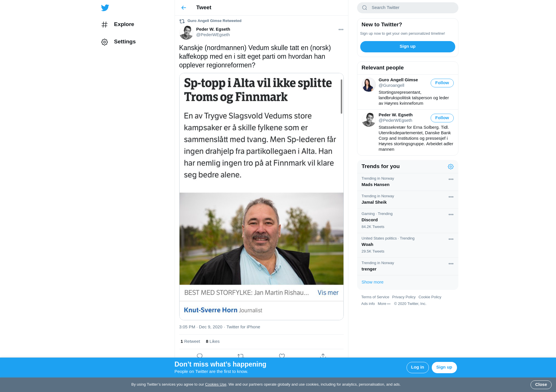556x392 pixels.
Task: Open the article screenshot image
Action: coord(261,196)
